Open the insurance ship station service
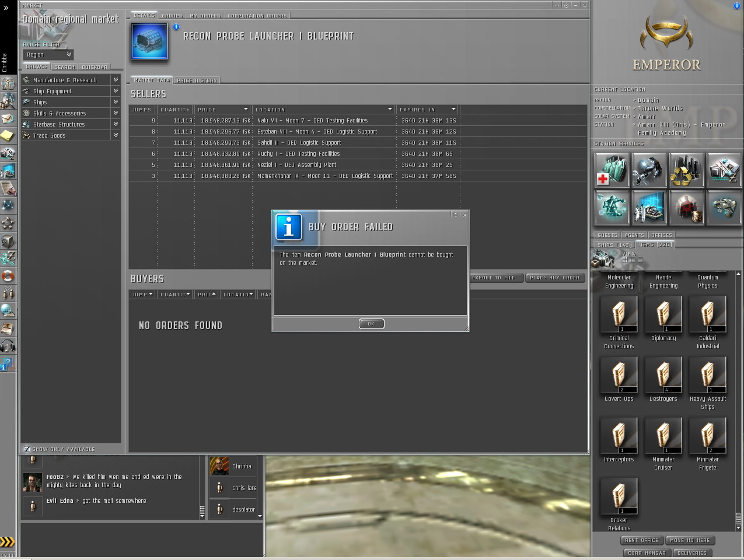Screen dimensions: 744x560 724,207
